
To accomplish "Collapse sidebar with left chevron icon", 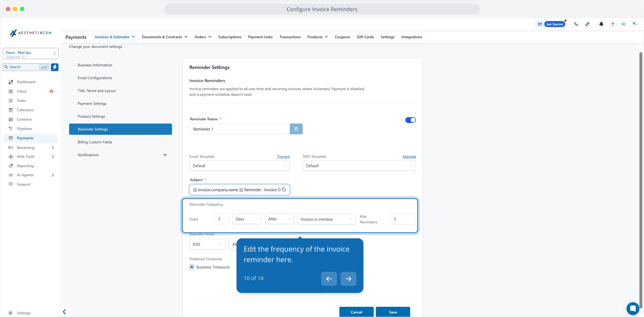I will tap(64, 312).
